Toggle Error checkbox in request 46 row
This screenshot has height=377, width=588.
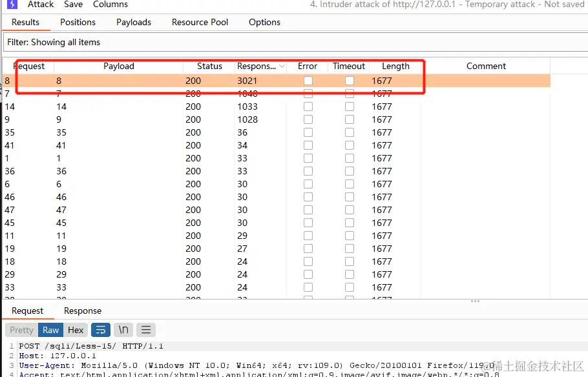click(x=308, y=197)
